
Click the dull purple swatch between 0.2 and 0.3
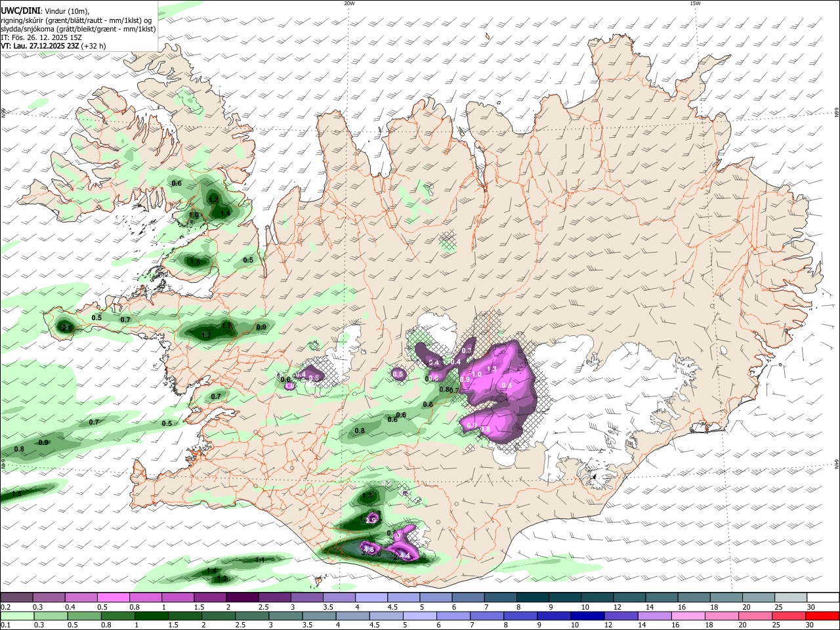point(17,598)
